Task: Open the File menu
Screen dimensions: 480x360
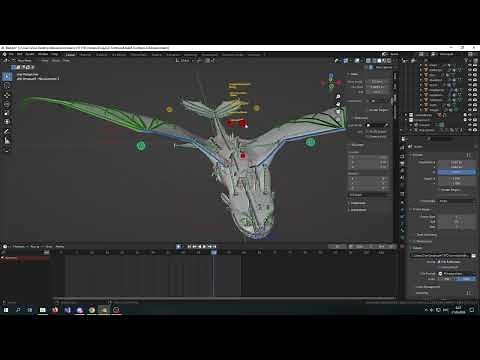Action: tap(11, 54)
